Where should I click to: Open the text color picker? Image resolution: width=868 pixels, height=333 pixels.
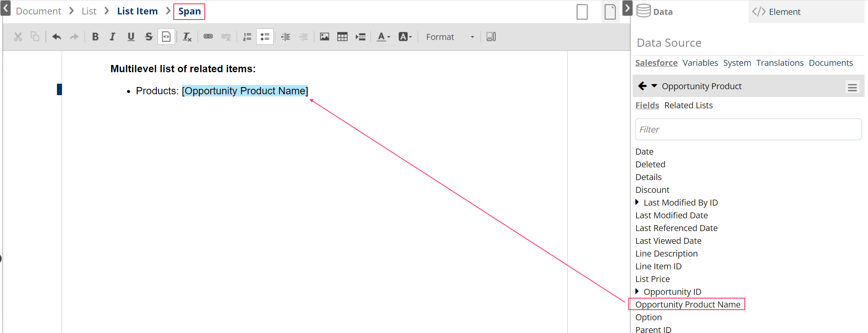coord(383,37)
